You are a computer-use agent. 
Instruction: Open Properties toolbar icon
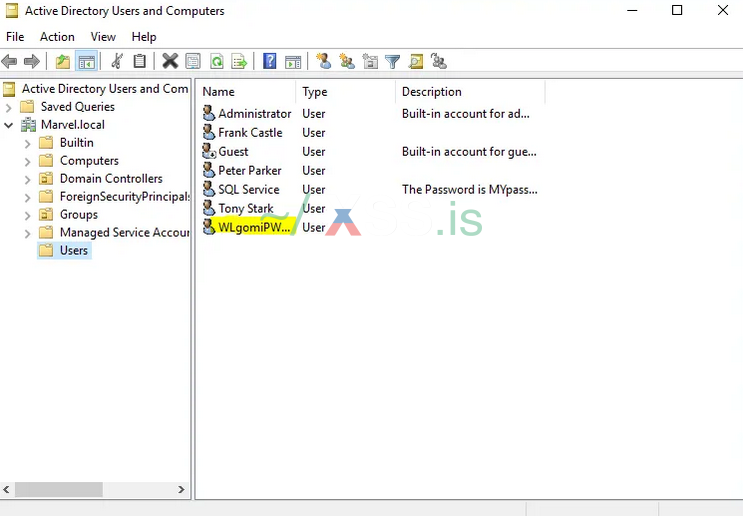point(193,61)
